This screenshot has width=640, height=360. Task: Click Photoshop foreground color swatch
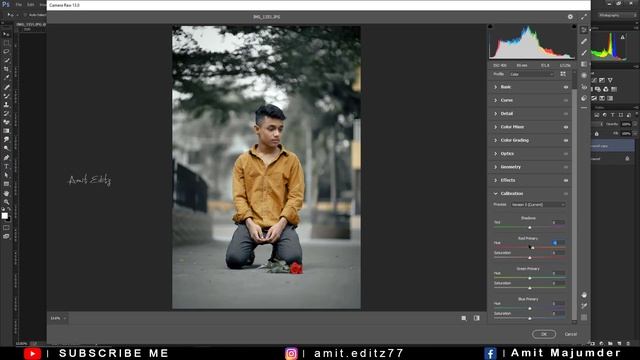(x=4, y=216)
